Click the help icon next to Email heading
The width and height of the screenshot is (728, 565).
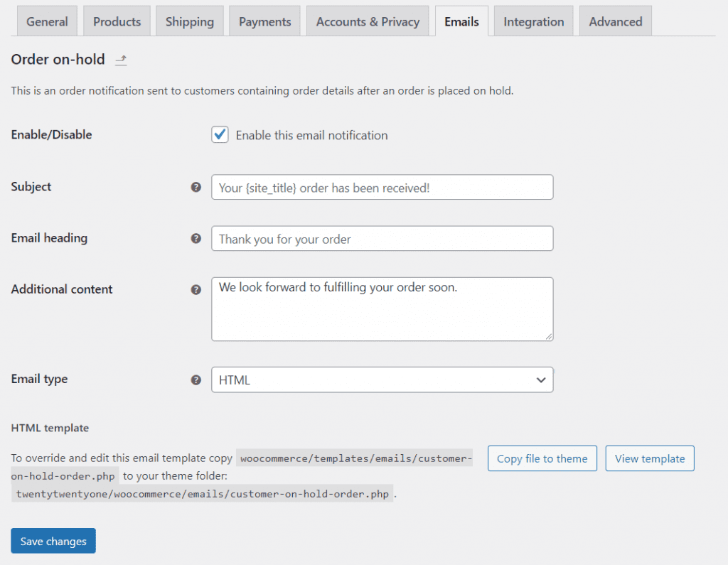(196, 238)
